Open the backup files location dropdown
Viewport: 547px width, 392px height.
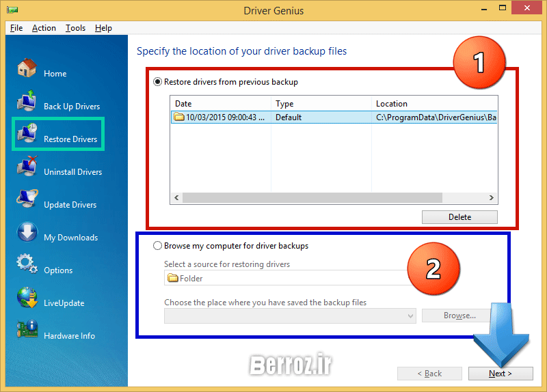[x=290, y=316]
